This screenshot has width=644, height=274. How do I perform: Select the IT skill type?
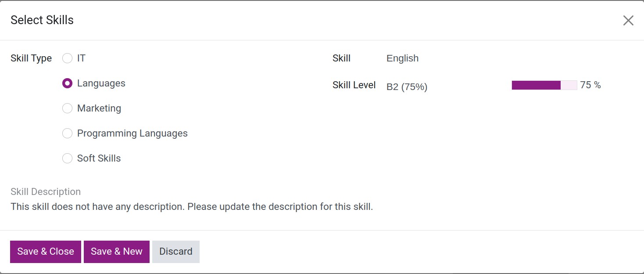[67, 58]
